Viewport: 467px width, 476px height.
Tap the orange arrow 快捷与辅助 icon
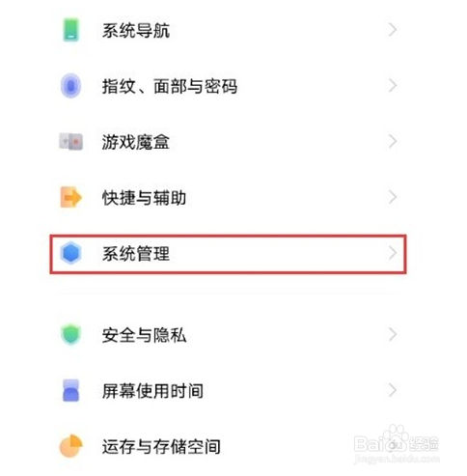[70, 197]
